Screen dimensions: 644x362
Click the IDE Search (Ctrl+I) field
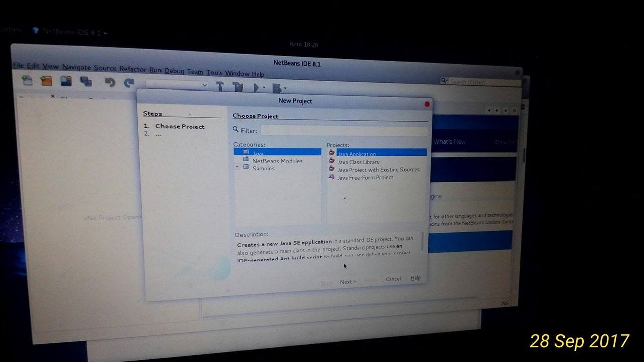click(x=480, y=82)
